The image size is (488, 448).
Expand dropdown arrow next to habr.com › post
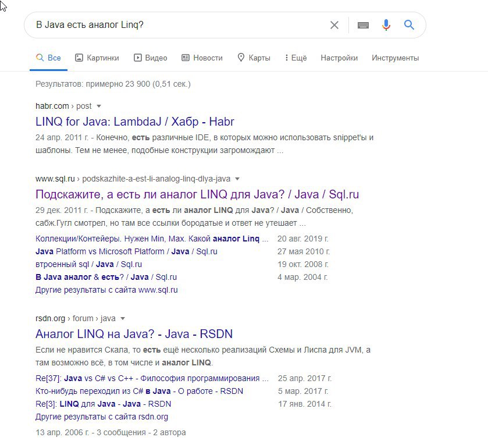99,106
